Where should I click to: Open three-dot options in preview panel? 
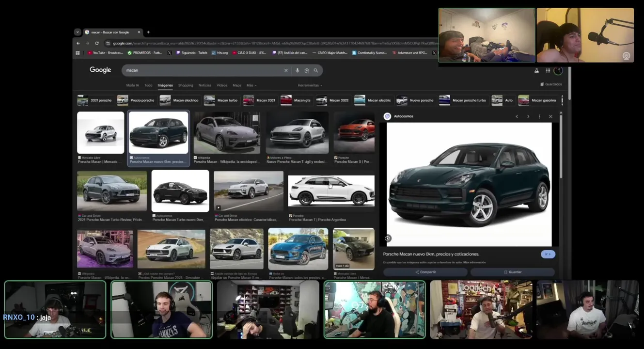[539, 116]
